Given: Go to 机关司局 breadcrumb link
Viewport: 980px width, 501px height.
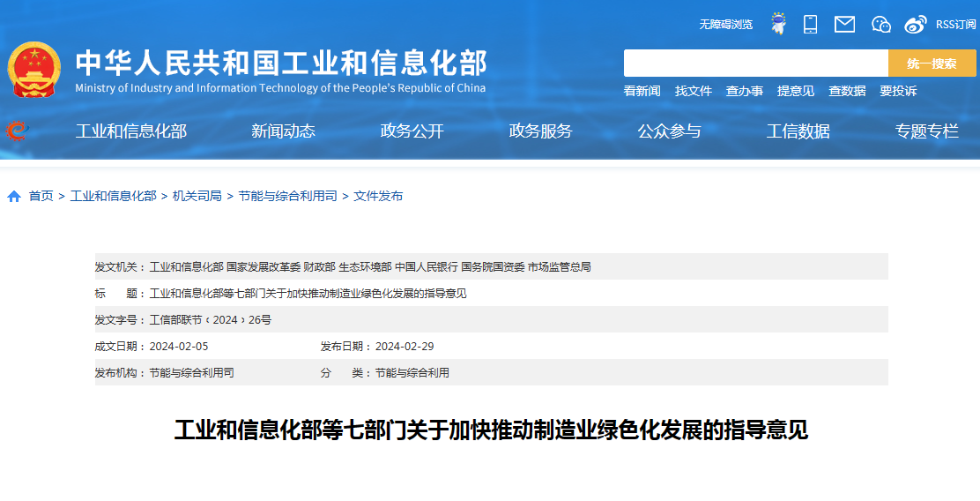Looking at the screenshot, I should [x=197, y=197].
